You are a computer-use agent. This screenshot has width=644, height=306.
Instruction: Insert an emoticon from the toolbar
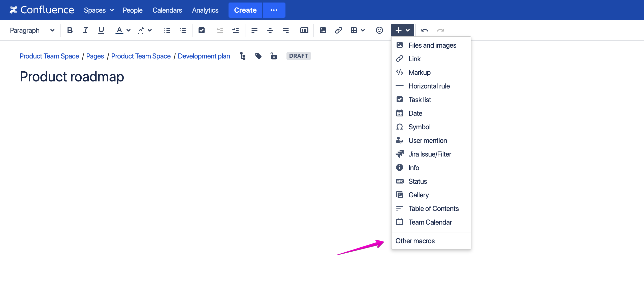(379, 30)
